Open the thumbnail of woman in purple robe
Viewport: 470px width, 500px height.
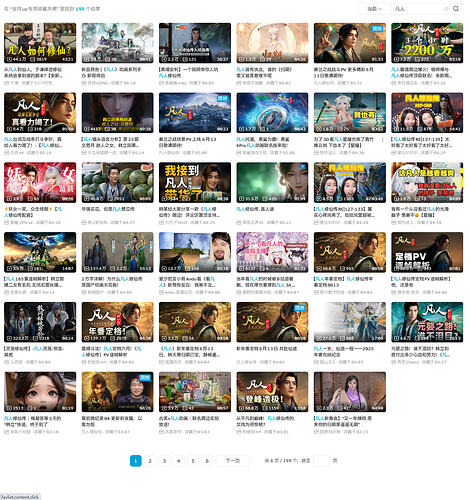(x=350, y=392)
